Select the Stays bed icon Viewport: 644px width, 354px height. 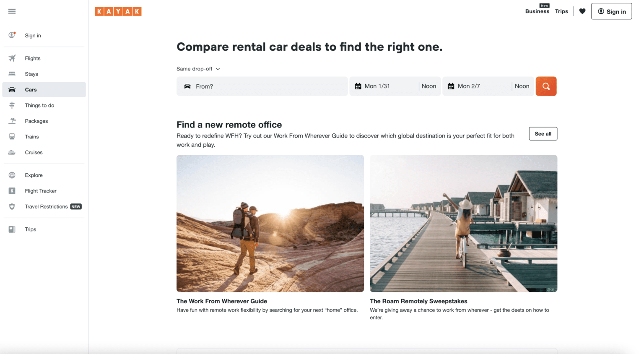point(12,74)
